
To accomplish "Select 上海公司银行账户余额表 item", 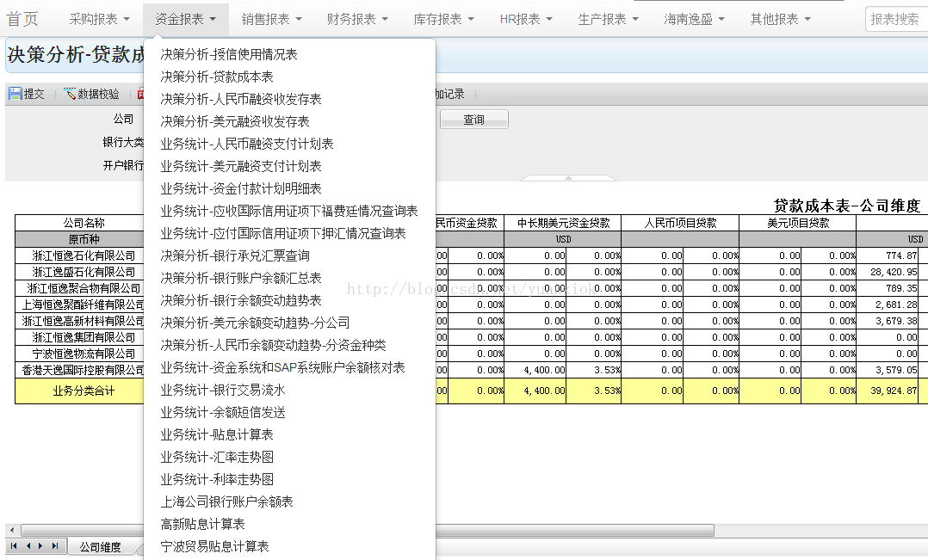I will tap(226, 502).
